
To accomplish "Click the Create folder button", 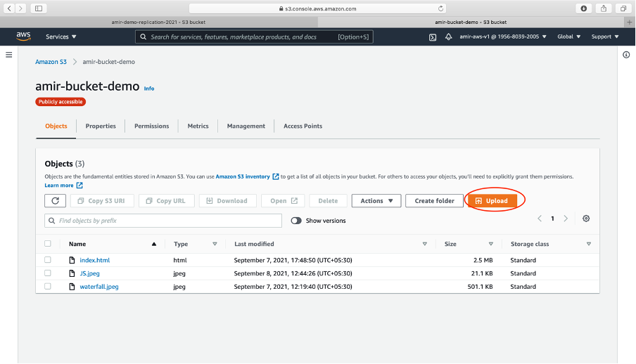I will pos(434,201).
